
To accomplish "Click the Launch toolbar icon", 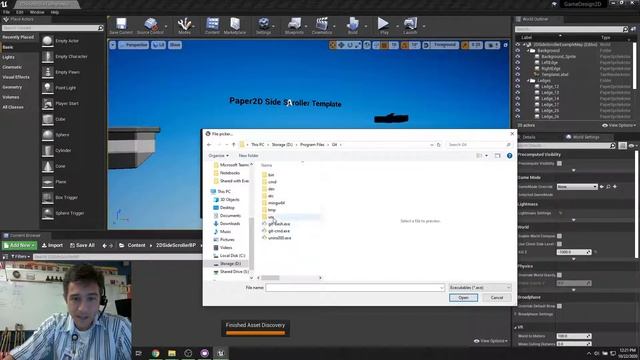I will [410, 24].
